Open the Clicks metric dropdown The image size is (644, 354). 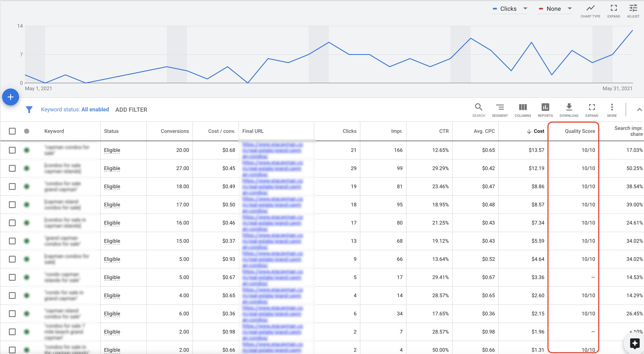coord(509,9)
